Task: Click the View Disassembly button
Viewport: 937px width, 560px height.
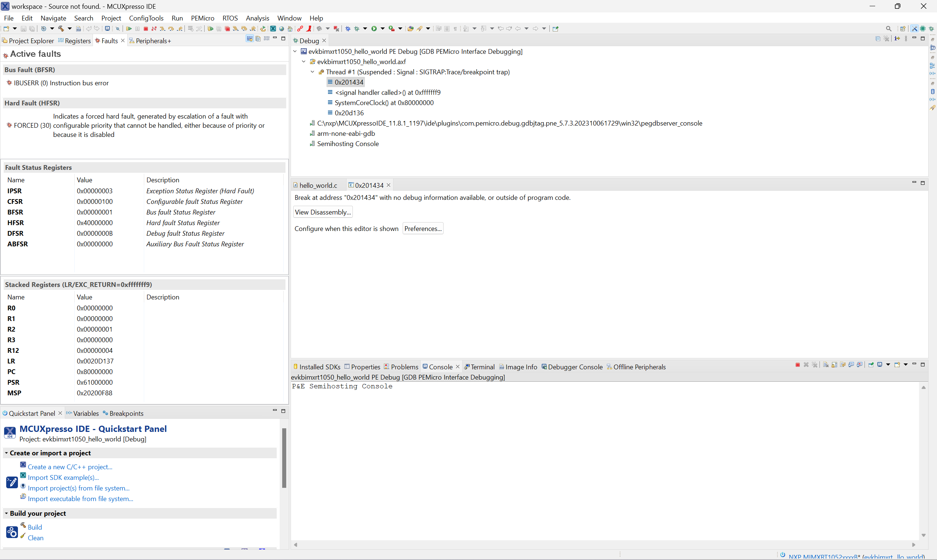Action: point(322,212)
